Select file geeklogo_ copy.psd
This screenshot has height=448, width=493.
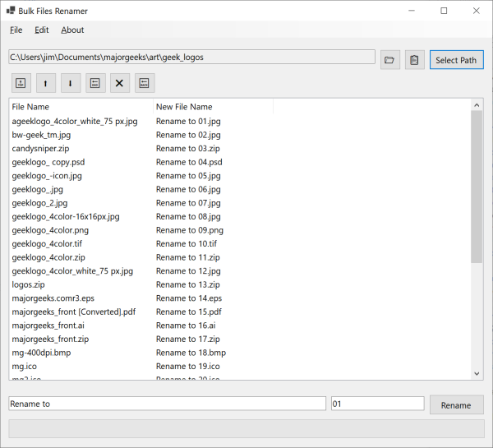click(48, 162)
